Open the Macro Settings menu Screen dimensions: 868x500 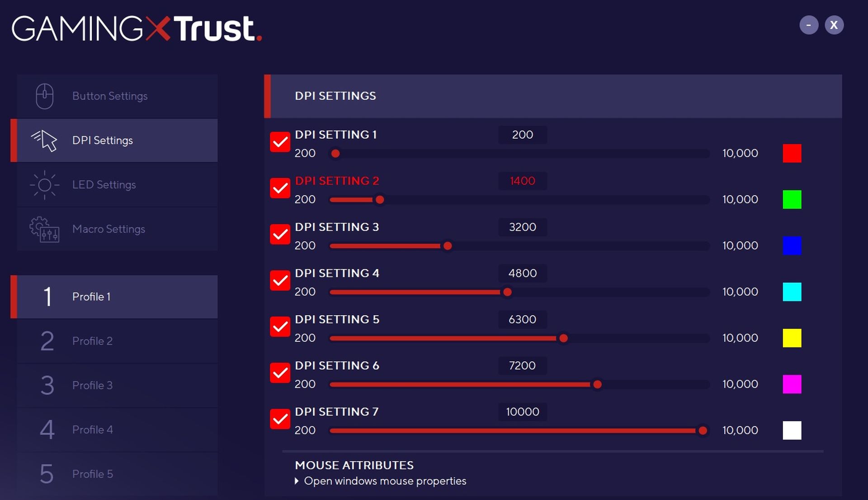pos(108,229)
